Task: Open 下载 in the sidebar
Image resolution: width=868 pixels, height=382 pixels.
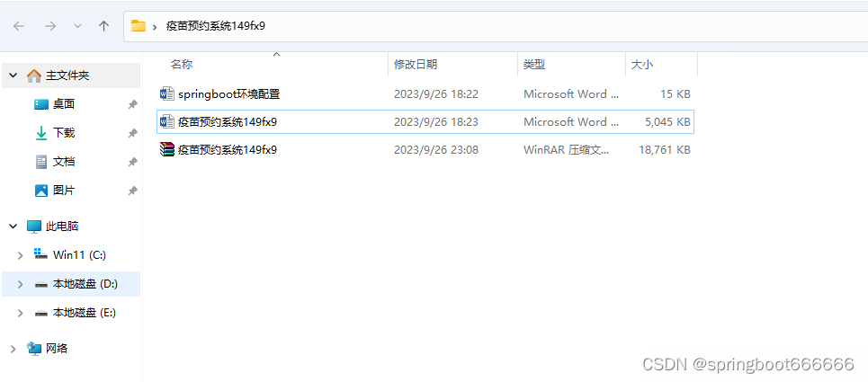Action: click(x=64, y=133)
